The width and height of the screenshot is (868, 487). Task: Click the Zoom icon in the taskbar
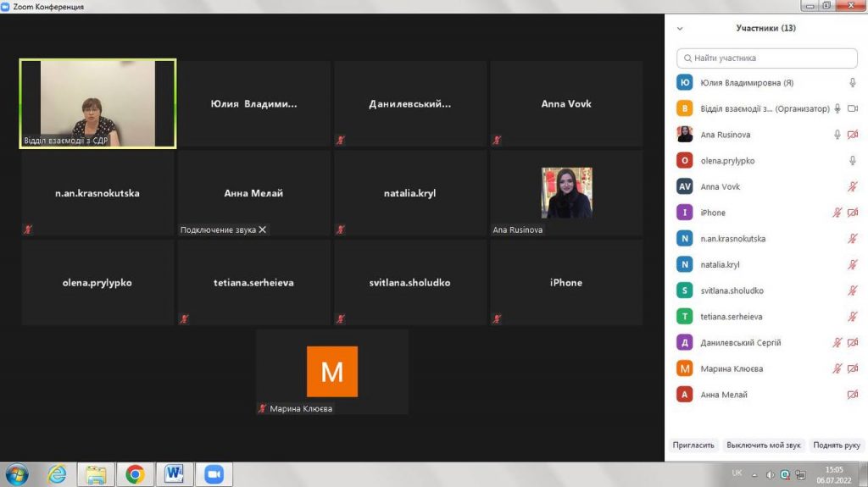click(x=214, y=473)
